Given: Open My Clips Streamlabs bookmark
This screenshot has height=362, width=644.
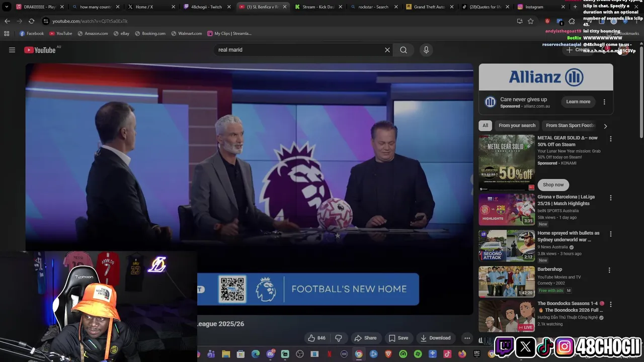Looking at the screenshot, I should pos(229,33).
